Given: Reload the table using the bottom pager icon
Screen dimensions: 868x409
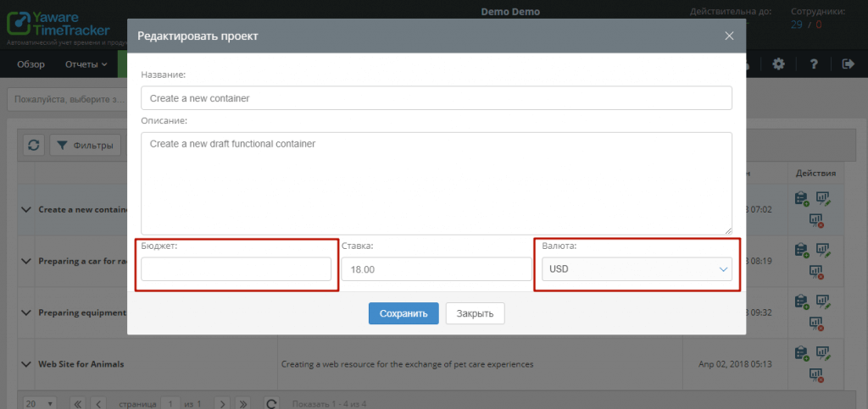Looking at the screenshot, I should 271,404.
